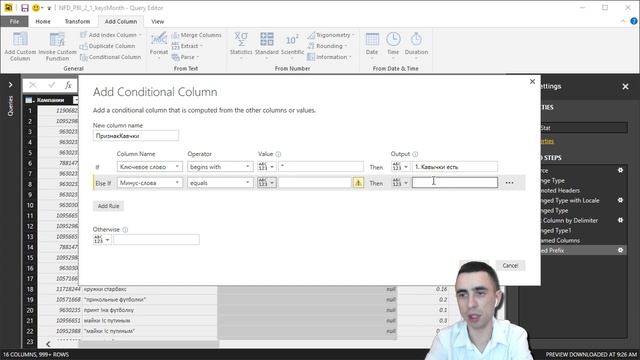Screen dimensions: 640x360
Task: Switch to the Home tab
Action: click(x=43, y=22)
